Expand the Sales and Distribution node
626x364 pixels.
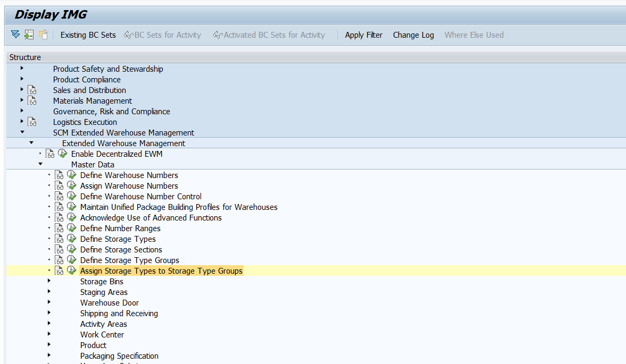(x=22, y=90)
